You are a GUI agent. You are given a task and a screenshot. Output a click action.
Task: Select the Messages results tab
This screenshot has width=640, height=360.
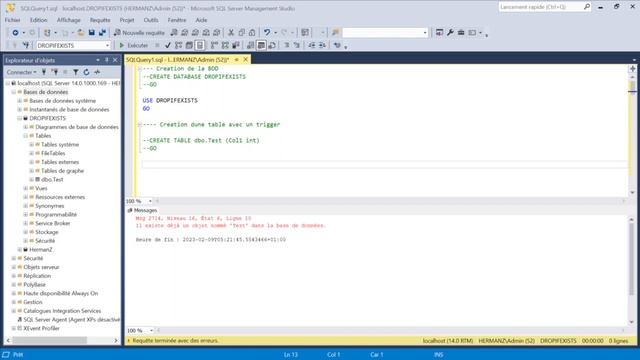pos(142,210)
